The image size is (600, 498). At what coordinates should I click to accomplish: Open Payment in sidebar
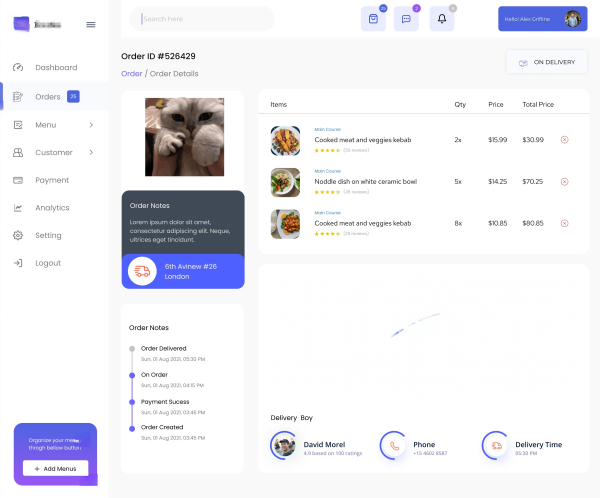[x=52, y=180]
